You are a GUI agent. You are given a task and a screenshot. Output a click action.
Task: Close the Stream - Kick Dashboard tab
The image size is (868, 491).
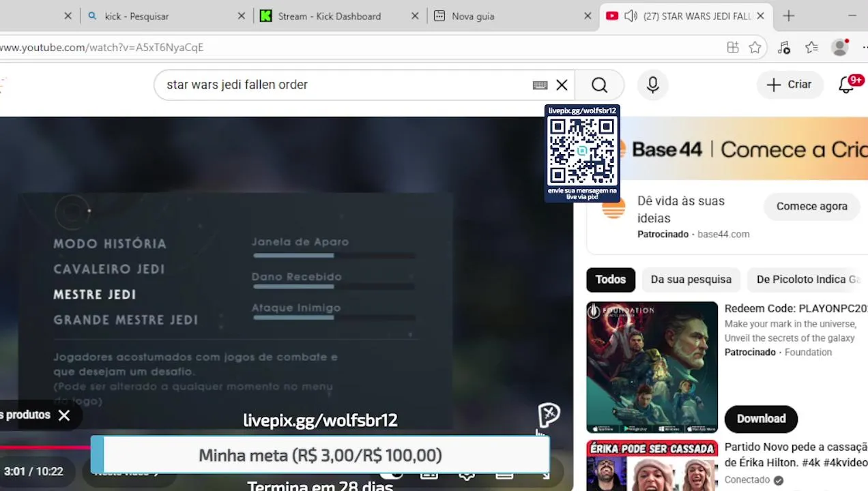pyautogui.click(x=415, y=16)
